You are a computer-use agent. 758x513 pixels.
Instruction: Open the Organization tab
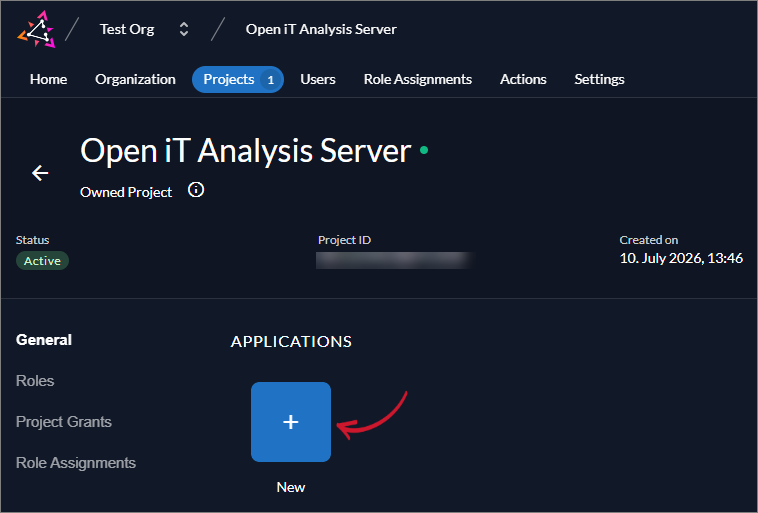(135, 79)
